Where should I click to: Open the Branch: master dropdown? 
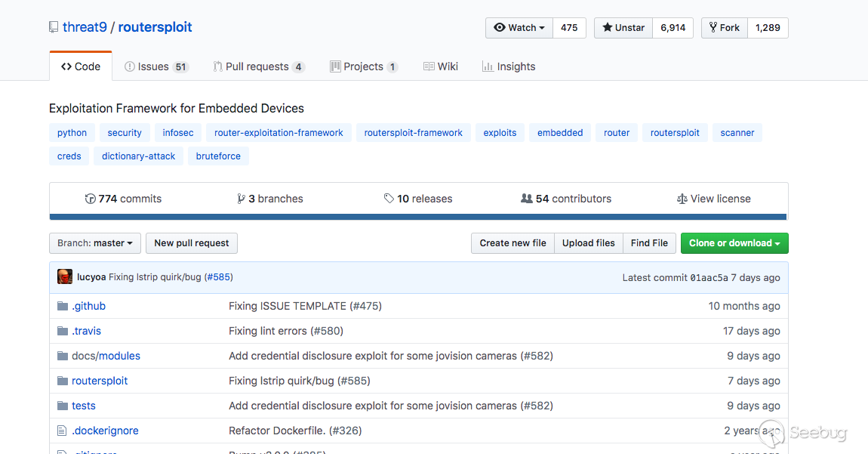point(95,243)
